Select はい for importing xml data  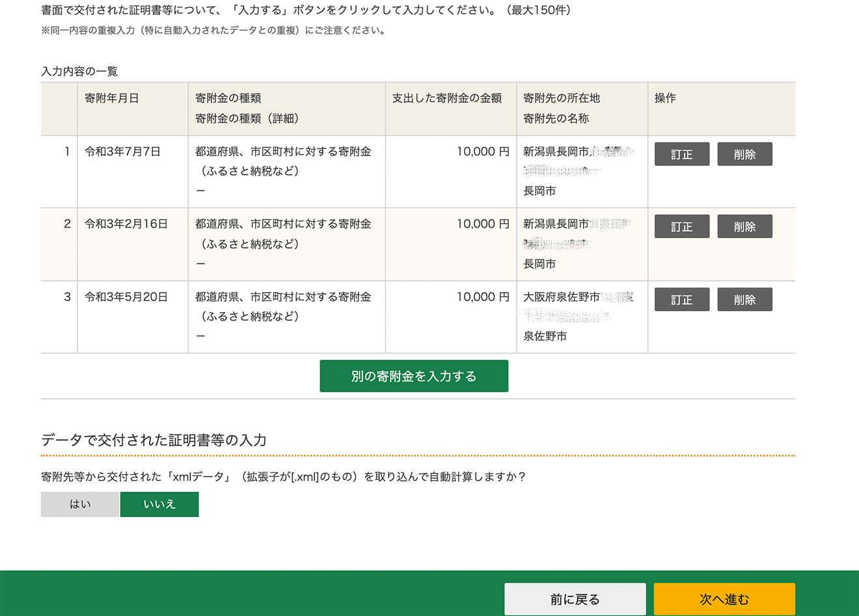79,504
